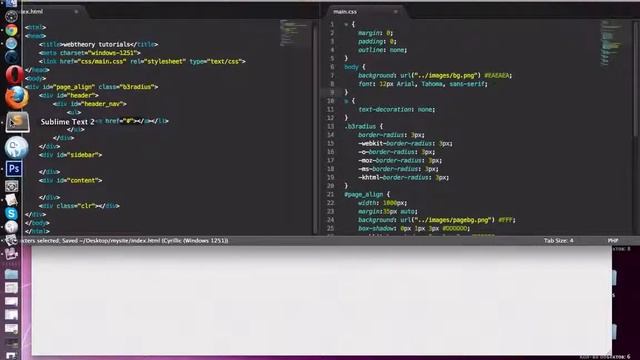
Task: Click the title line 'webtheory tutorials'
Action: point(98,44)
